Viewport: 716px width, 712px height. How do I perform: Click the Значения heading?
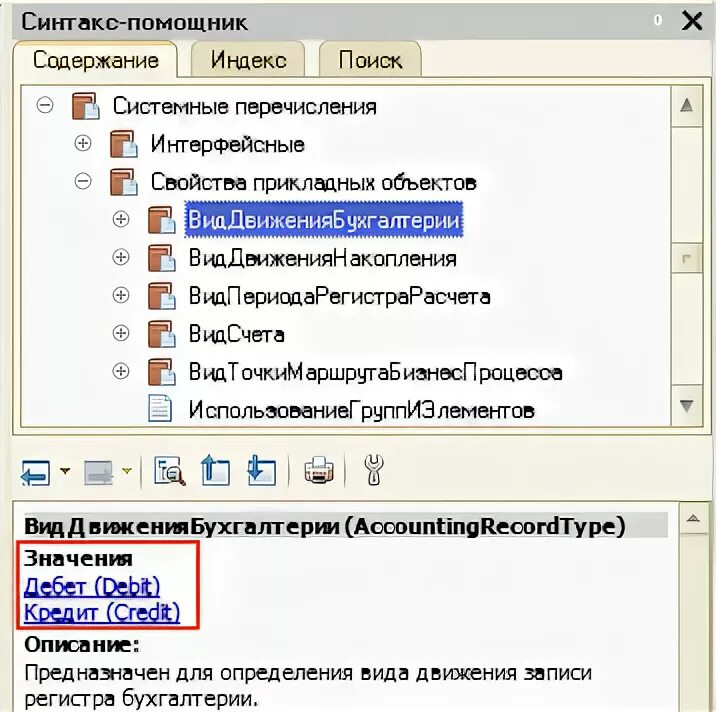click(78, 559)
